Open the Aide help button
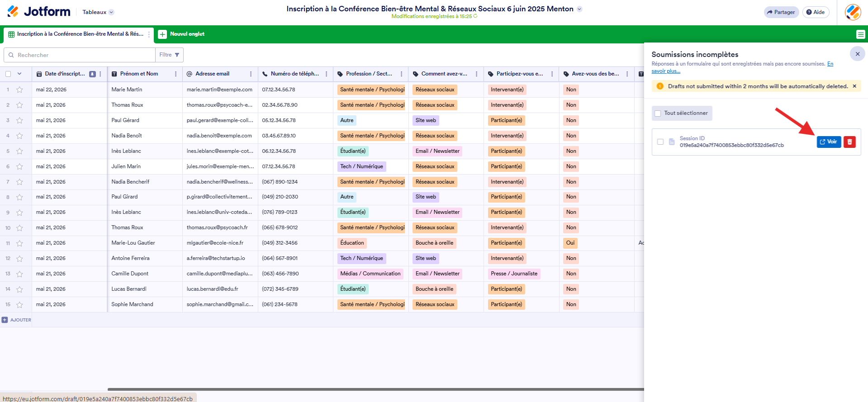 [x=816, y=12]
